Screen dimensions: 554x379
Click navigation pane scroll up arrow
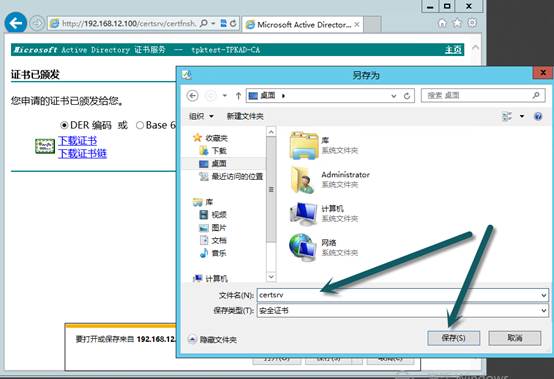point(271,132)
